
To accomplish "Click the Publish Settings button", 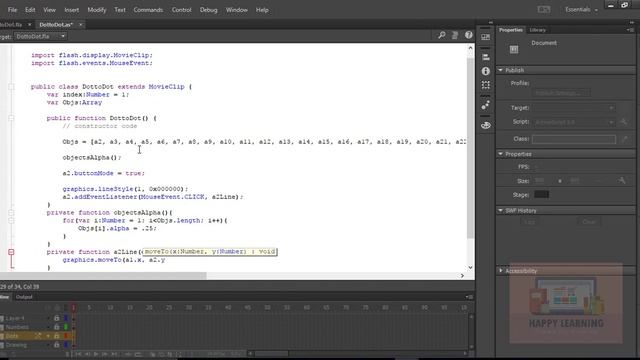I will coord(561,93).
